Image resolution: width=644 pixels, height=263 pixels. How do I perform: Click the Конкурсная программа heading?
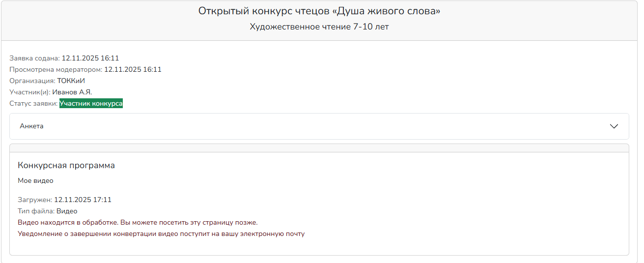(66, 165)
